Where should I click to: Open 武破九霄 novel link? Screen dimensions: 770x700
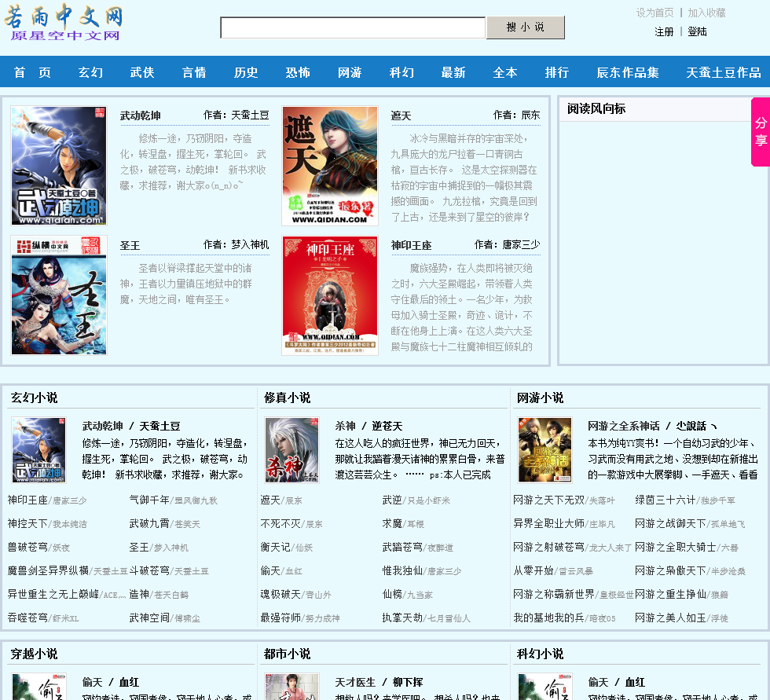[x=149, y=524]
